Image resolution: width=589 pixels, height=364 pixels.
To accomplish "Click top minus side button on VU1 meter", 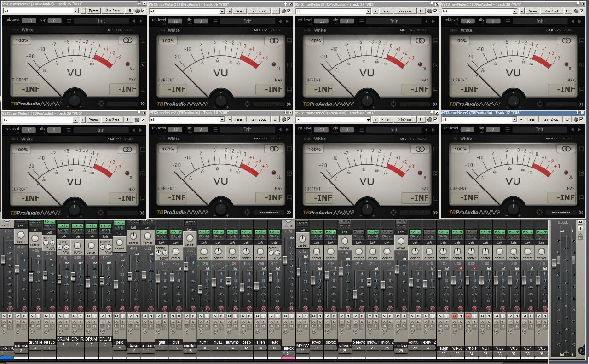I will 143,40.
